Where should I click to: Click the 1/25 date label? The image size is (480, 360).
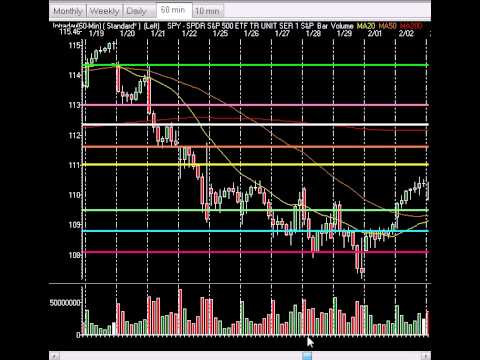click(220, 33)
